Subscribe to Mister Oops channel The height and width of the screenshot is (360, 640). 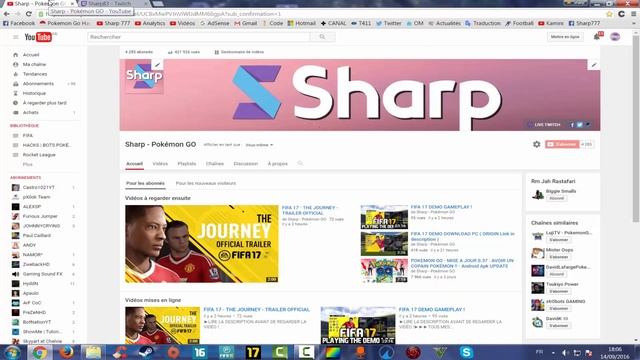pyautogui.click(x=559, y=257)
